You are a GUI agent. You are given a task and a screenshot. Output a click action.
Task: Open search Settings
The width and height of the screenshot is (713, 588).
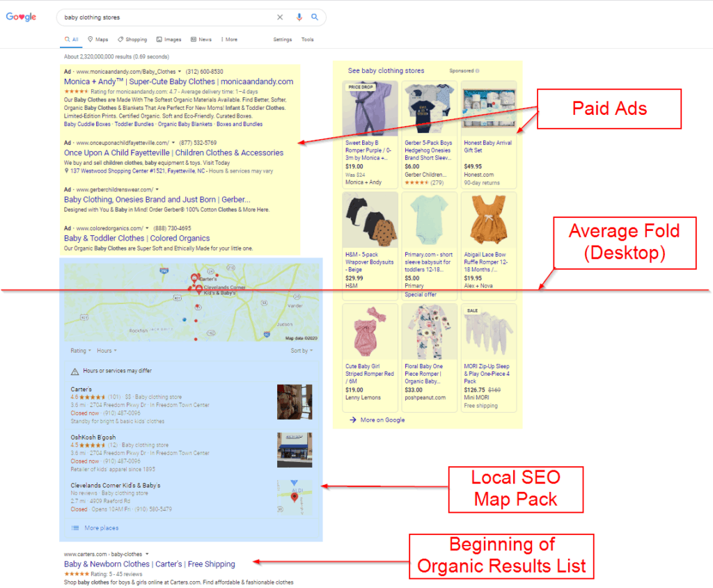pos(283,40)
